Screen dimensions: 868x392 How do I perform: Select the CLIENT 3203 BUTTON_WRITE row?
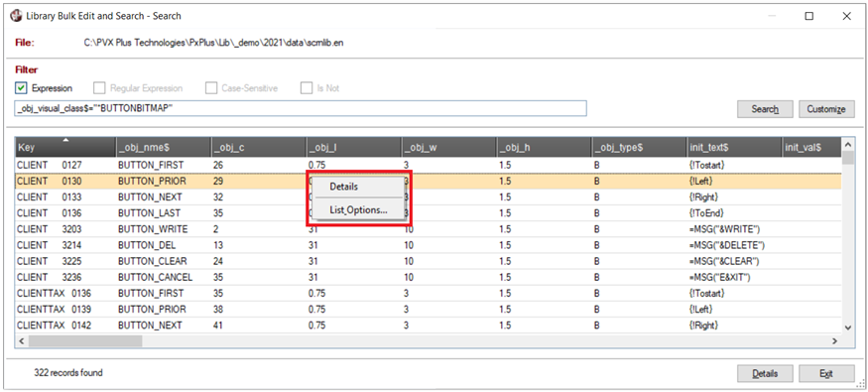[429, 229]
